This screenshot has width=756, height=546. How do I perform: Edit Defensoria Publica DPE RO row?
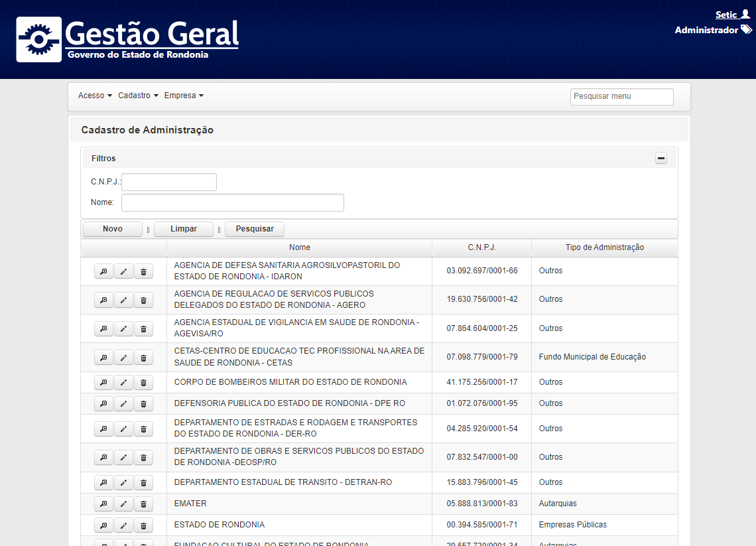tap(123, 404)
